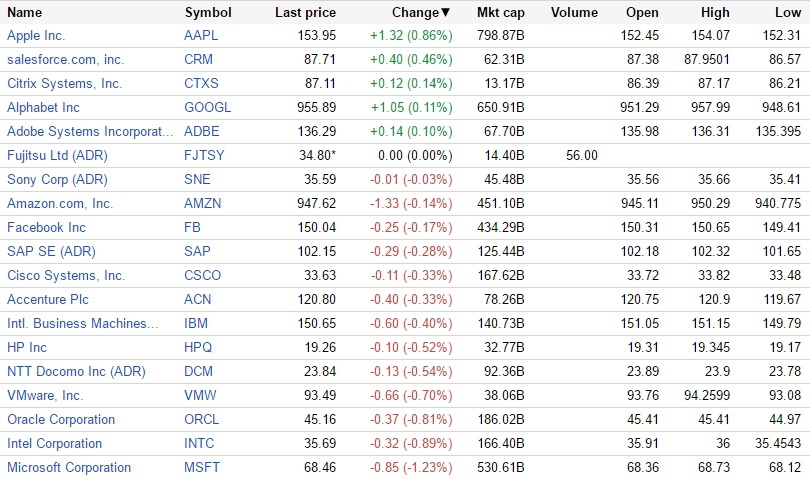The width and height of the screenshot is (810, 479).
Task: Sort by the Symbol column header
Action: (x=208, y=13)
